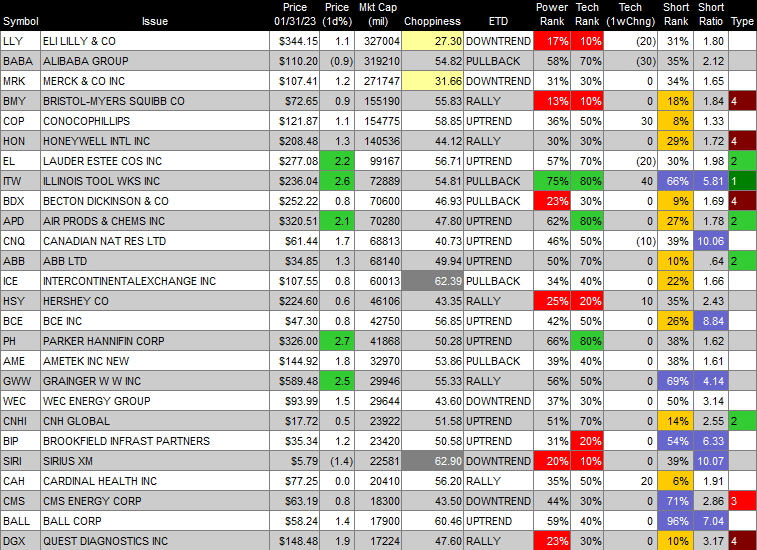Click the green 2.2 price change cell
Viewport: 757px width, 550px height.
337,161
